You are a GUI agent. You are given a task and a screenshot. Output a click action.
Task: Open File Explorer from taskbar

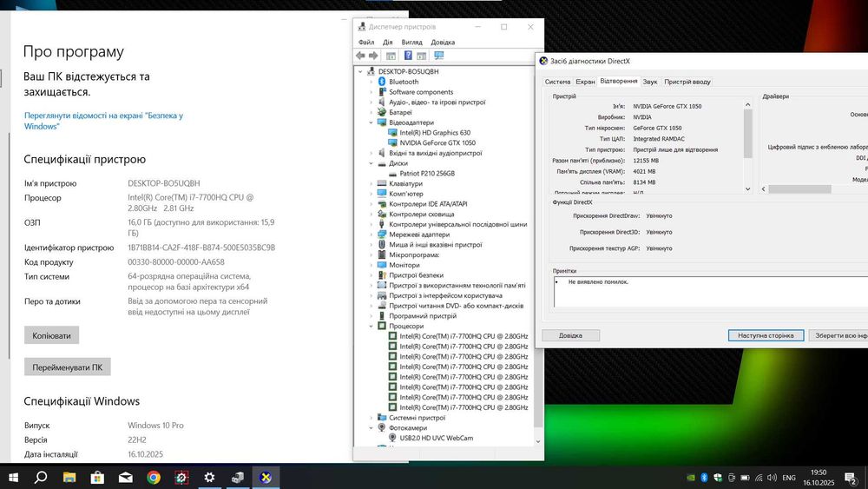(69, 477)
